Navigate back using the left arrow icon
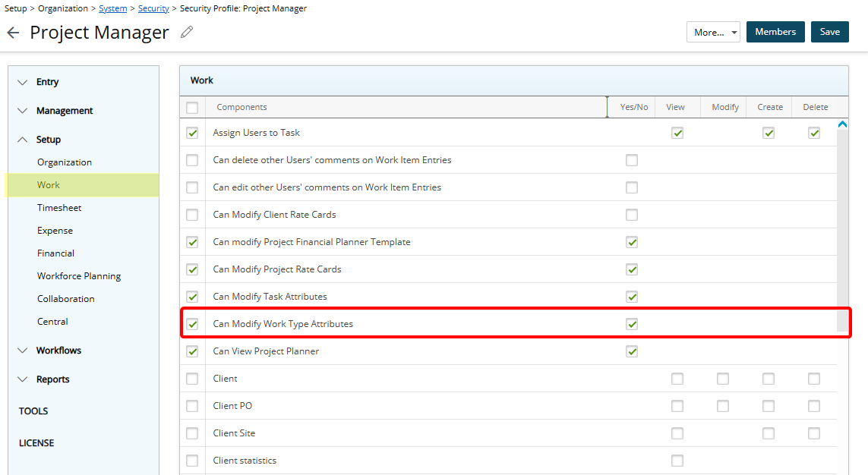868x475 pixels. (x=13, y=32)
